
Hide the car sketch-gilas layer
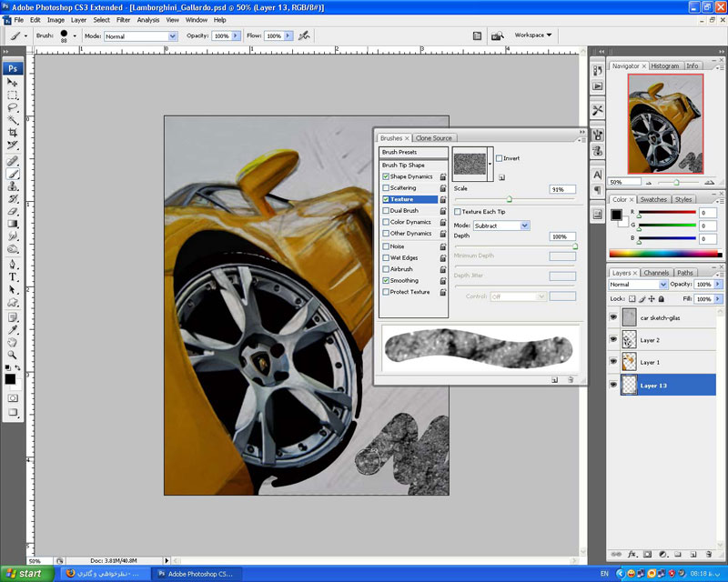613,317
